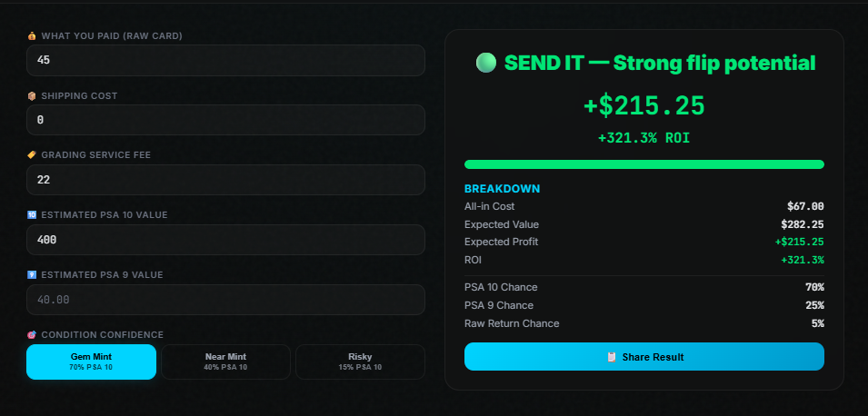Focus the Shipping Cost input field

(x=225, y=120)
